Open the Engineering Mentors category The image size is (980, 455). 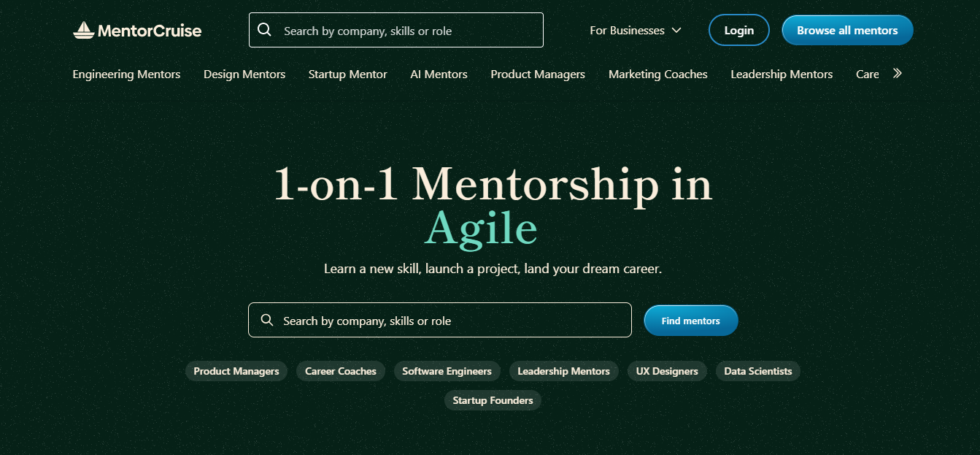coord(126,74)
